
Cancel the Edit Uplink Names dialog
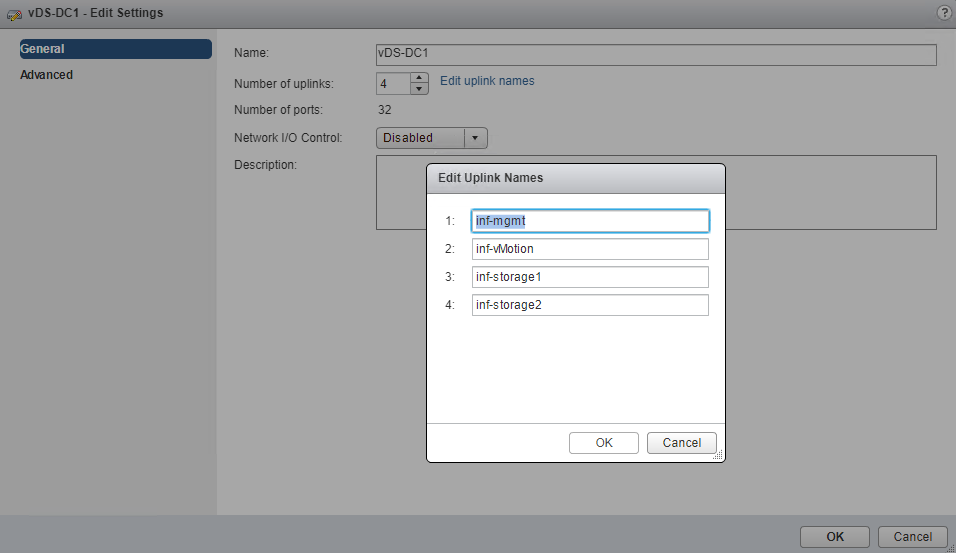click(682, 443)
